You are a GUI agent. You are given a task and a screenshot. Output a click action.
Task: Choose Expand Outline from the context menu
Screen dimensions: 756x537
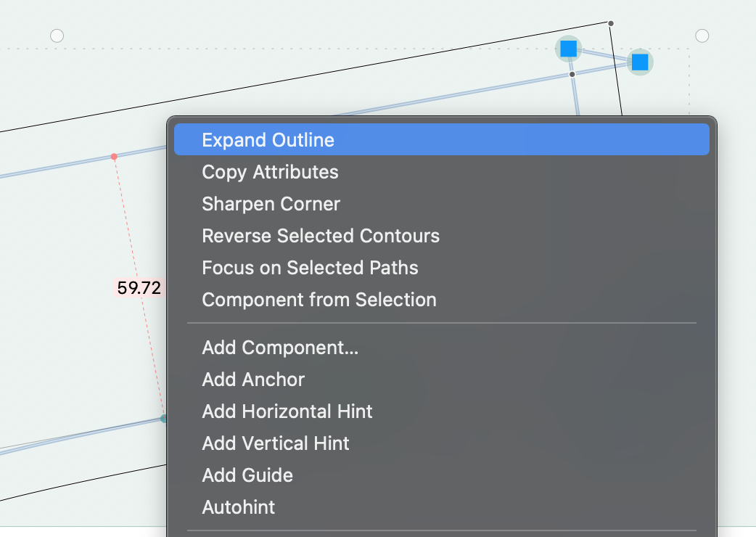tap(268, 140)
